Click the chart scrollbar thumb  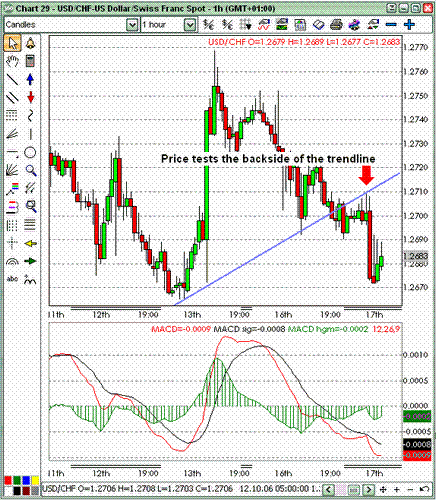tap(354, 489)
